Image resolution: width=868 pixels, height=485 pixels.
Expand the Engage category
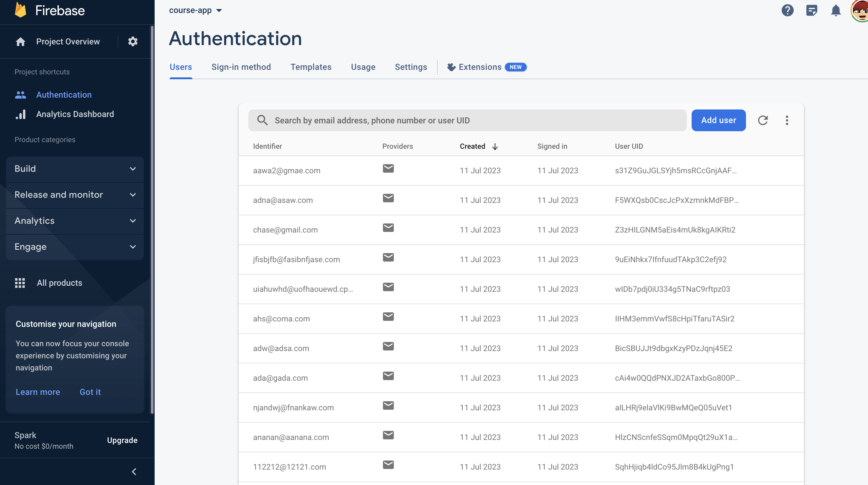(75, 246)
